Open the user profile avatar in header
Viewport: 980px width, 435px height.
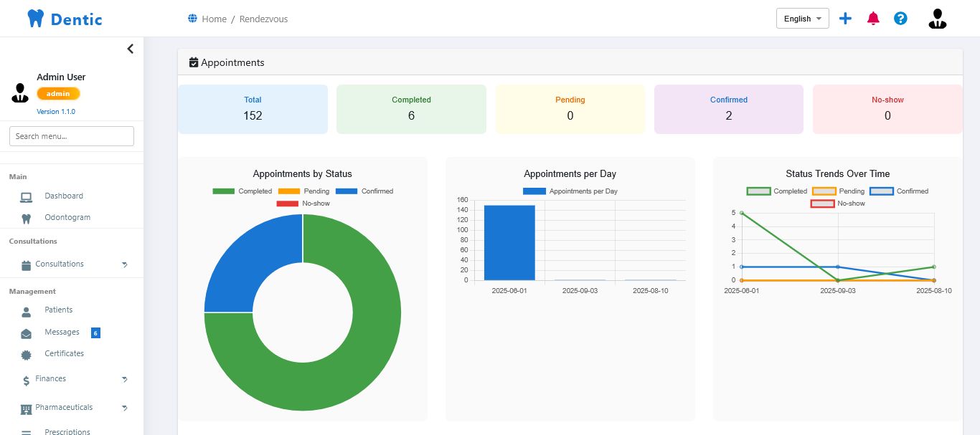tap(937, 19)
